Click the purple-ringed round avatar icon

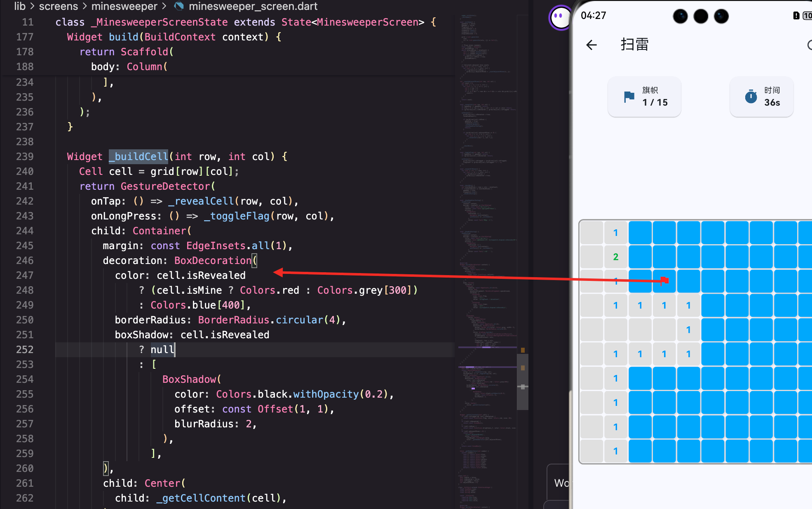pos(560,18)
